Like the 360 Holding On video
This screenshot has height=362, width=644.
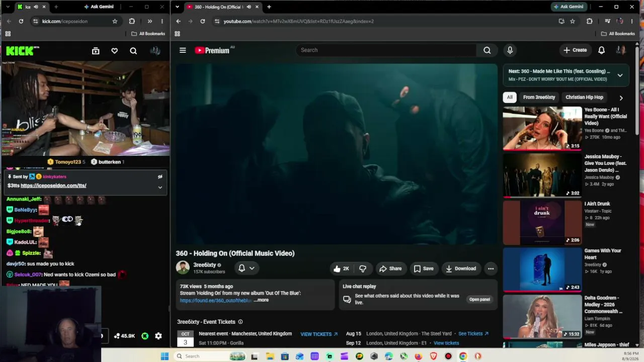pyautogui.click(x=341, y=268)
